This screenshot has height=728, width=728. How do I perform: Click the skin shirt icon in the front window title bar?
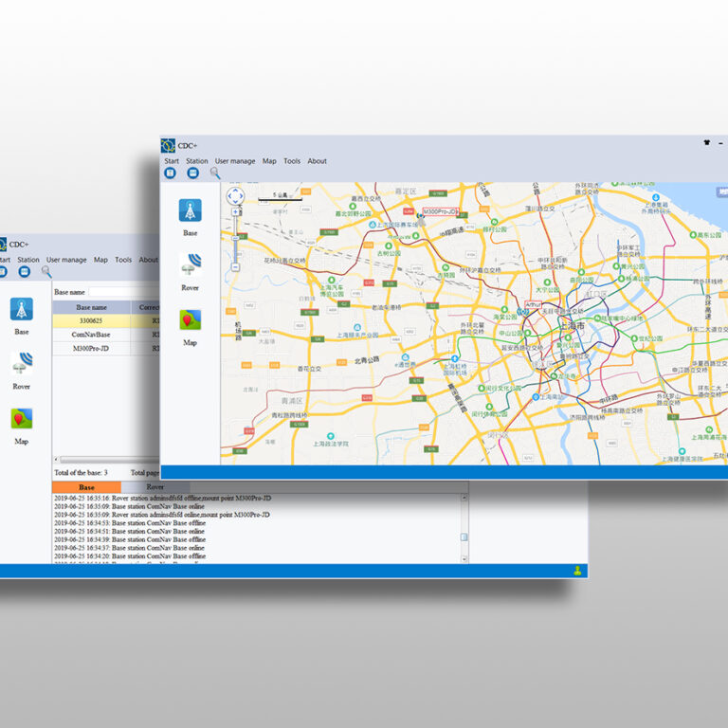(x=706, y=143)
